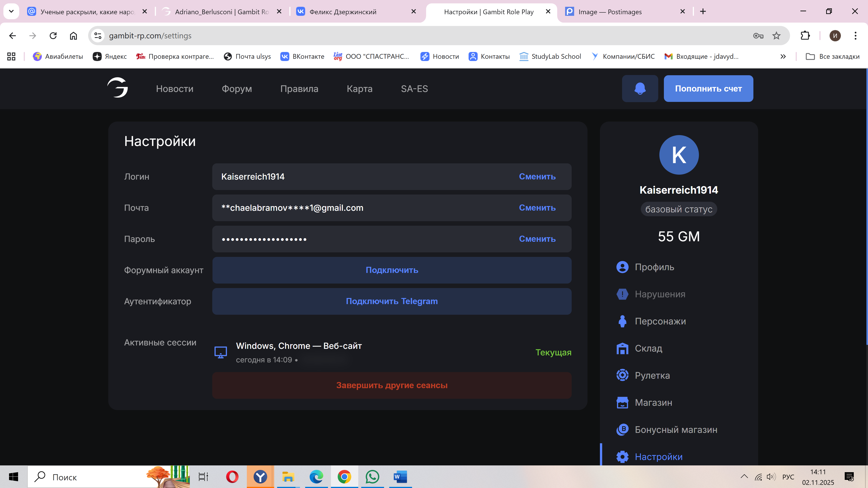Image resolution: width=868 pixels, height=488 pixels.
Task: Bookmark this page with the star icon
Action: tap(776, 36)
